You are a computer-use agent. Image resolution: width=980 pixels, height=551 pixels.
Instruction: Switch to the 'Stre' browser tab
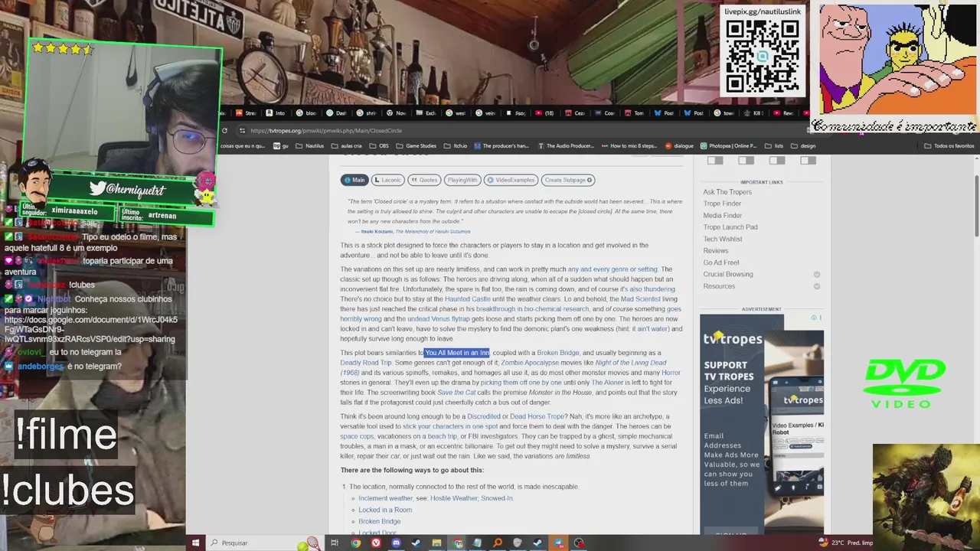pyautogui.click(x=245, y=113)
